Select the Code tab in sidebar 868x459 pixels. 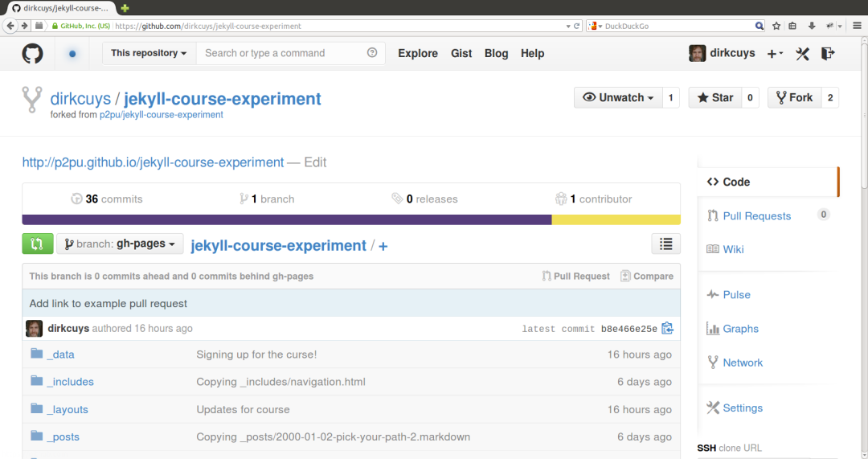click(768, 182)
